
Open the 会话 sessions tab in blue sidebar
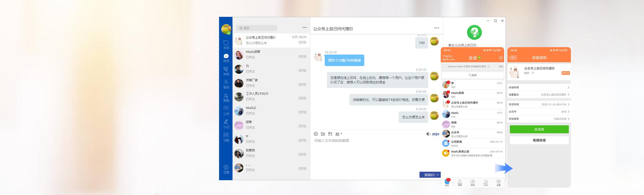pos(226,44)
